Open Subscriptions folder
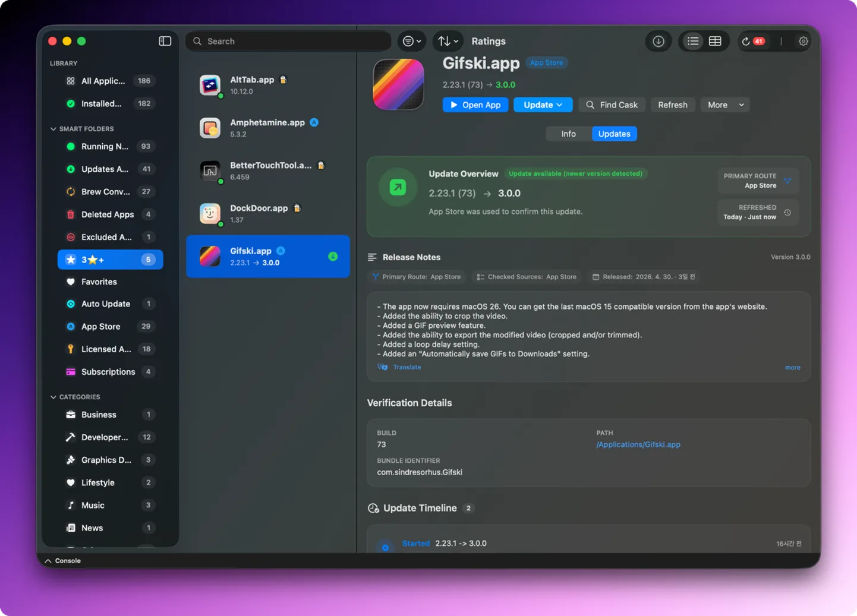 pos(110,371)
